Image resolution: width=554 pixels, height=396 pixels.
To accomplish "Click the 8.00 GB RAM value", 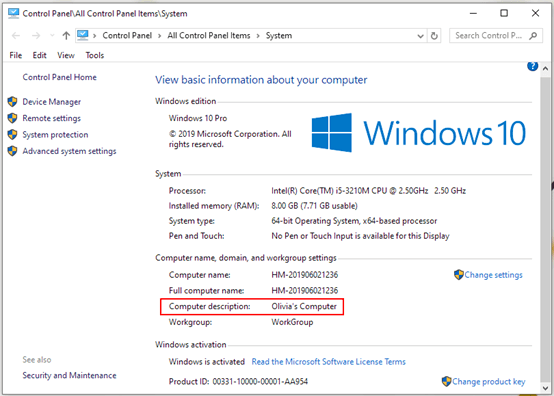I will (314, 206).
